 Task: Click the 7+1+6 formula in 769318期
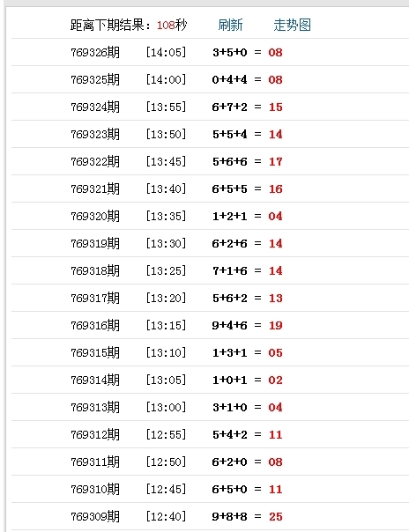(x=230, y=271)
